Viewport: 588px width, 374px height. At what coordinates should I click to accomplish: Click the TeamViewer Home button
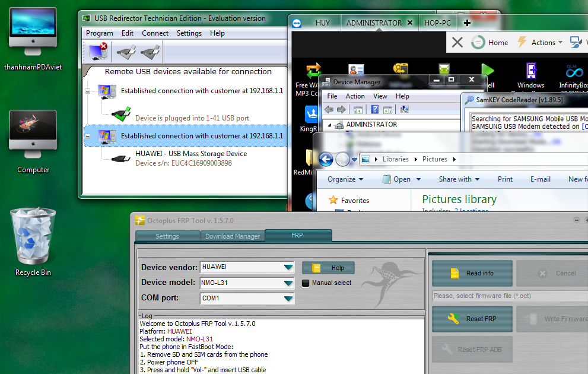pos(490,42)
